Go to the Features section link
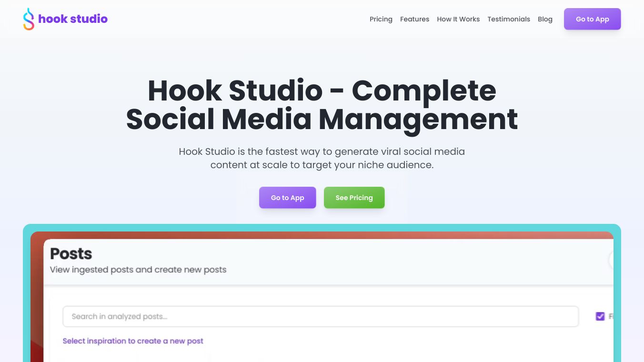The image size is (644, 362). (x=414, y=19)
